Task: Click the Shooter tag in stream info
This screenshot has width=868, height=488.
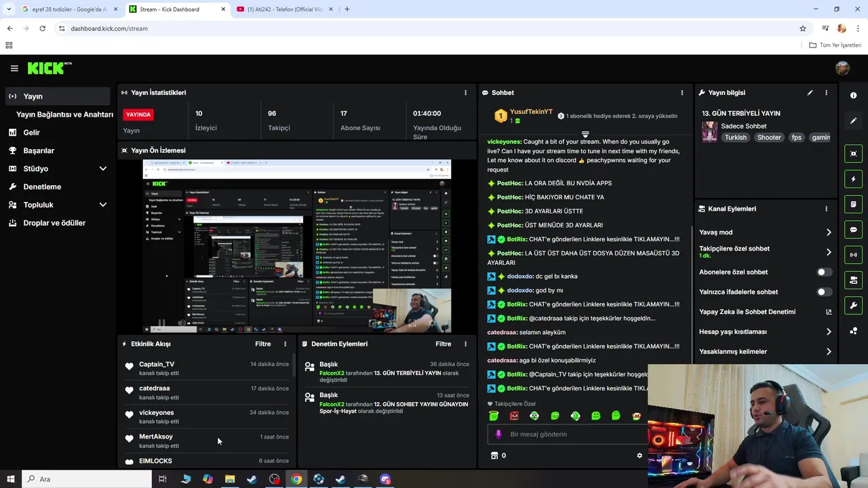Action: click(x=769, y=137)
